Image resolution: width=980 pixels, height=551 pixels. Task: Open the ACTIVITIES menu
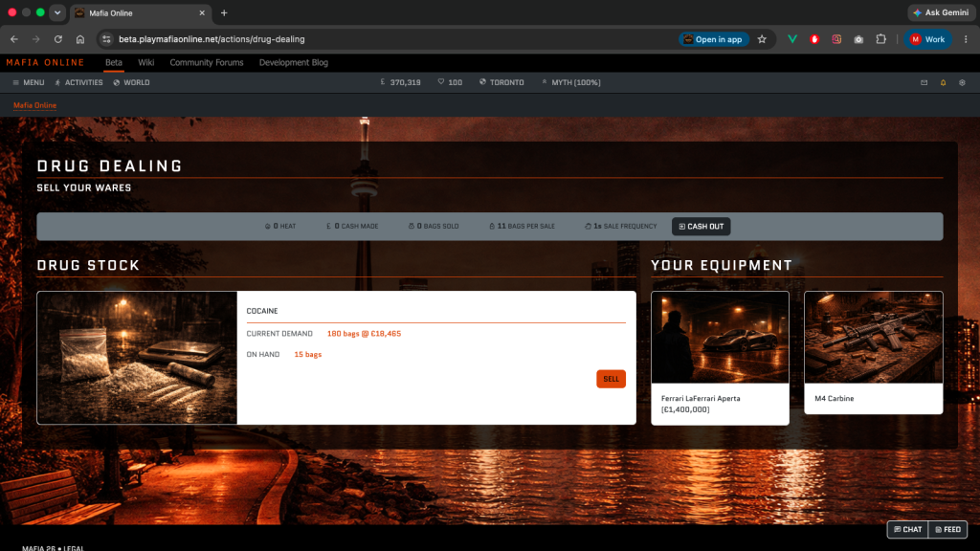(x=78, y=82)
